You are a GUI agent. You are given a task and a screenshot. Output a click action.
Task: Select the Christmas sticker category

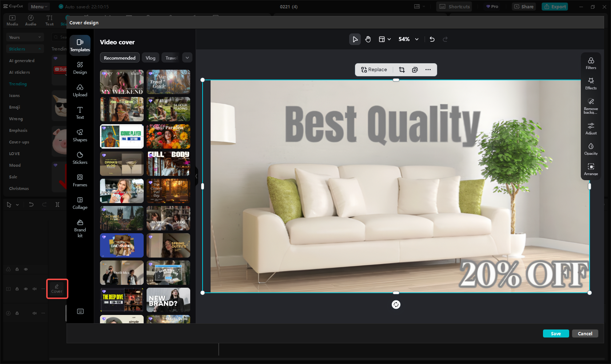[19, 189]
